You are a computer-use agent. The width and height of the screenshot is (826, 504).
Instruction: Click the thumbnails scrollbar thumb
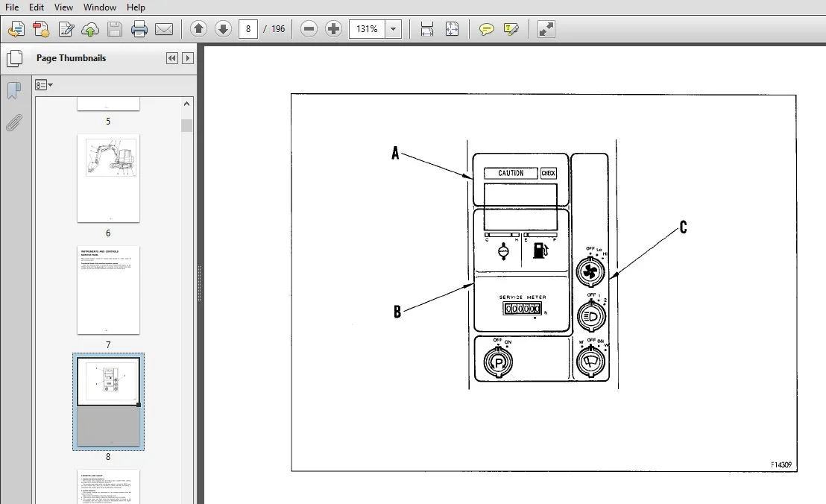(x=186, y=125)
